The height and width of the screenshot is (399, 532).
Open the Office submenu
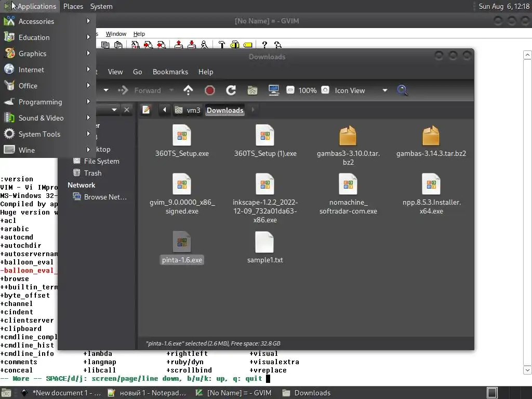coord(48,86)
